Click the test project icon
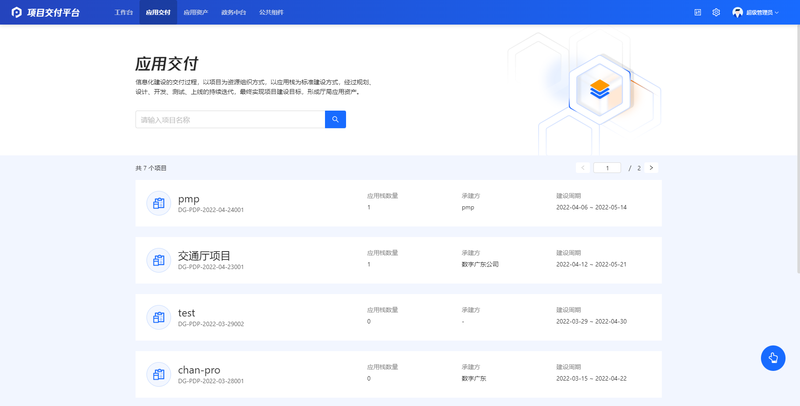The width and height of the screenshot is (800, 406). coord(158,317)
